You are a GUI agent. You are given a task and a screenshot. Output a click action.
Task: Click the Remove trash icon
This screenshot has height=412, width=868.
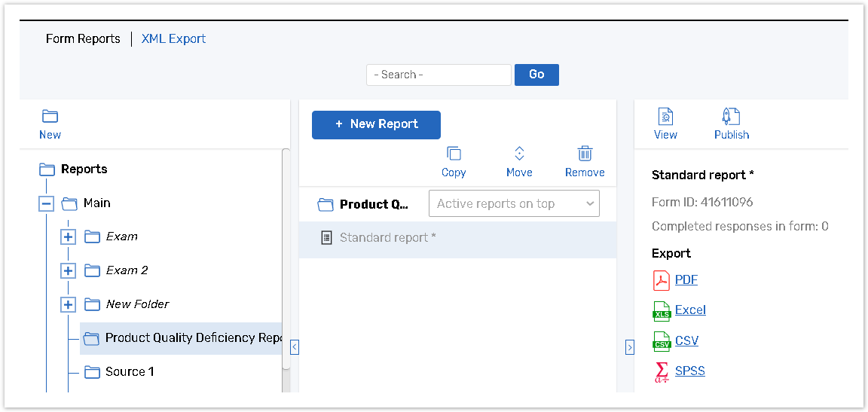pyautogui.click(x=585, y=154)
